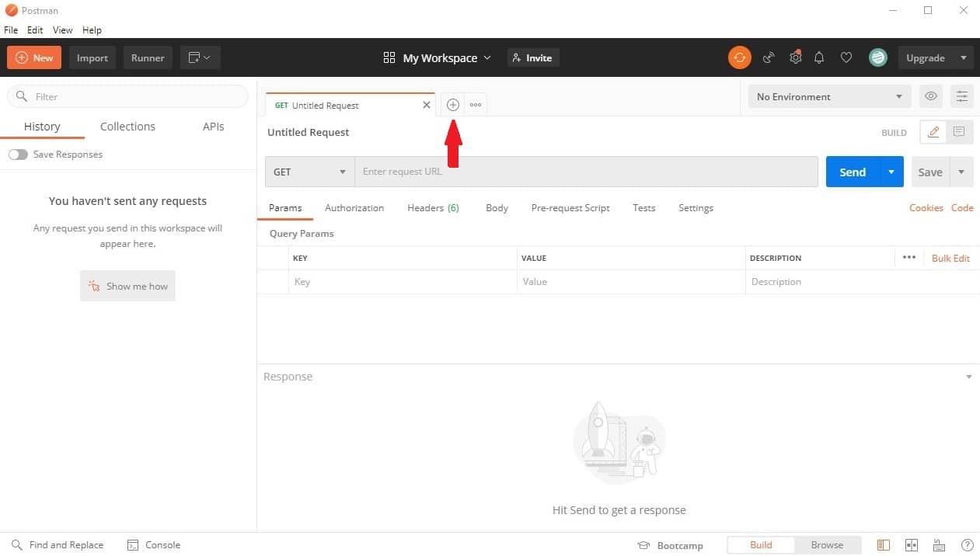Click the Save button
This screenshot has height=556, width=980.
pyautogui.click(x=930, y=172)
